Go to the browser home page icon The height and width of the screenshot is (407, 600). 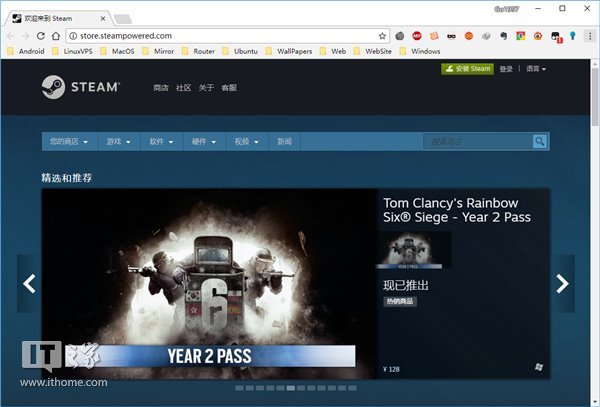[x=56, y=36]
